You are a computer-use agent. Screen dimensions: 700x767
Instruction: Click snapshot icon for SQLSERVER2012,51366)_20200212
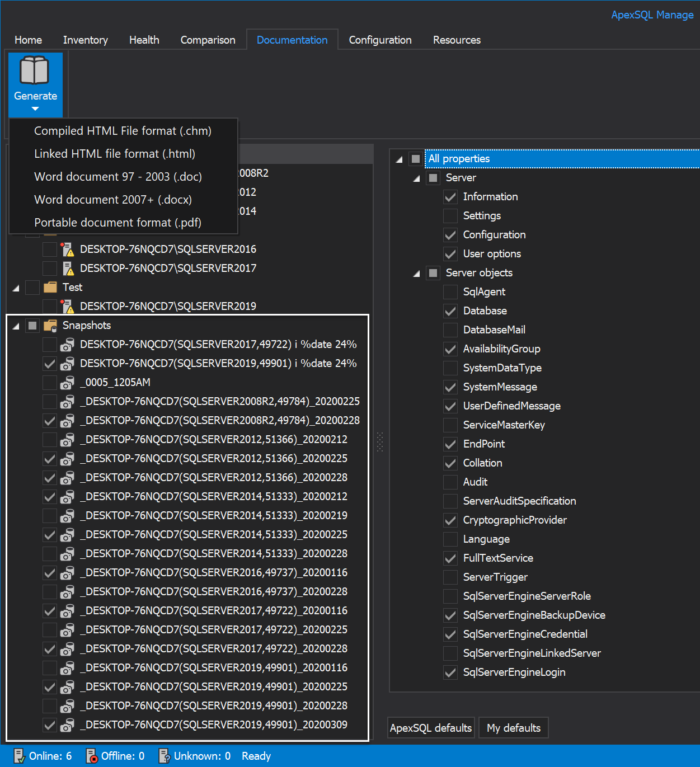coord(67,440)
